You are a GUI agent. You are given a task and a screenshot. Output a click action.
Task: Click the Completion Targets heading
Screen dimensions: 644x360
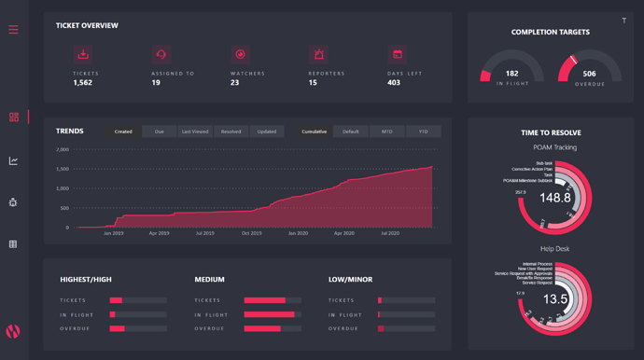pos(551,32)
